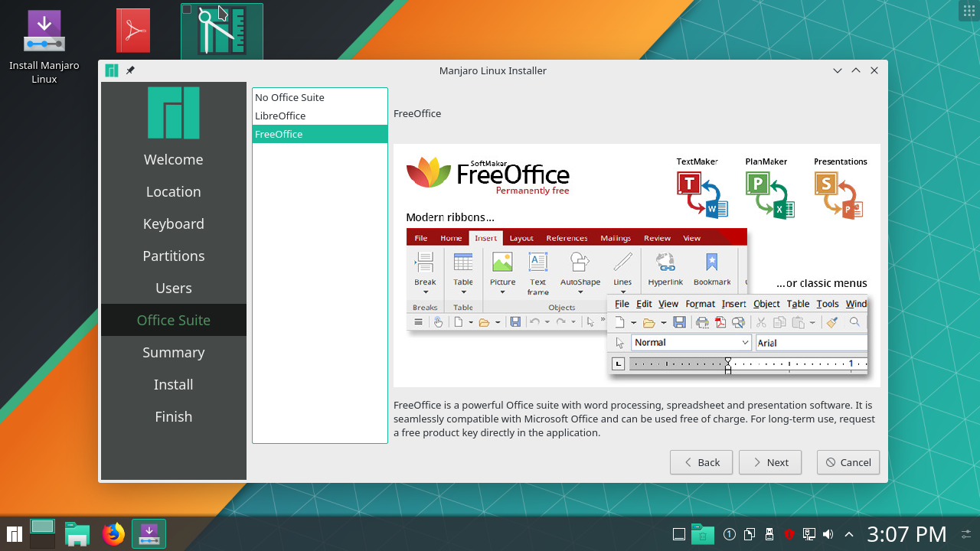Expand the hidden system tray icons arrow
This screenshot has height=551, width=980.
[x=848, y=534]
